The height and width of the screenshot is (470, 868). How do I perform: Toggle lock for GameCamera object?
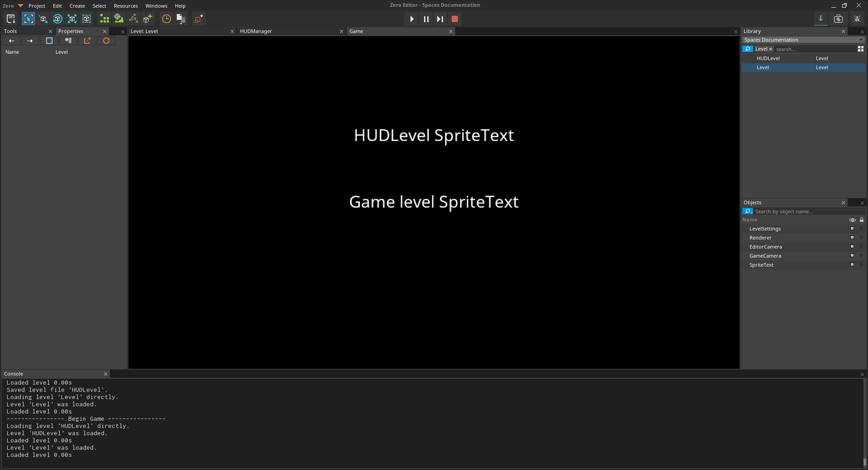point(861,255)
